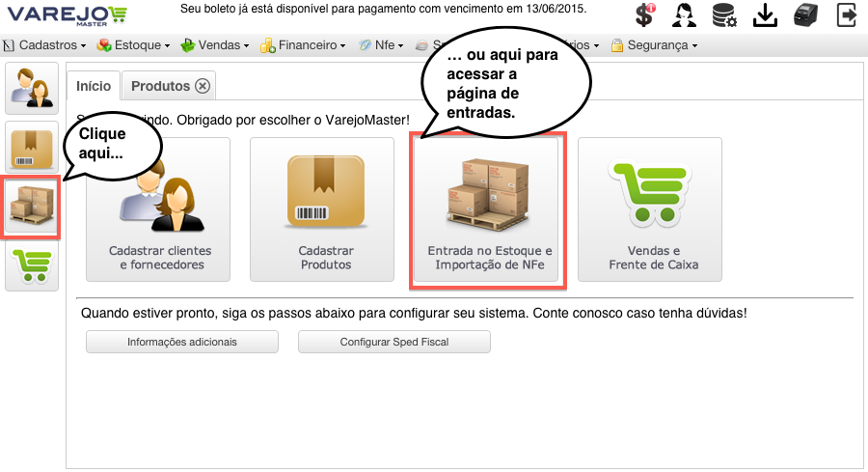This screenshot has height=472, width=868.
Task: Open the customer support agent icon
Action: [x=684, y=14]
